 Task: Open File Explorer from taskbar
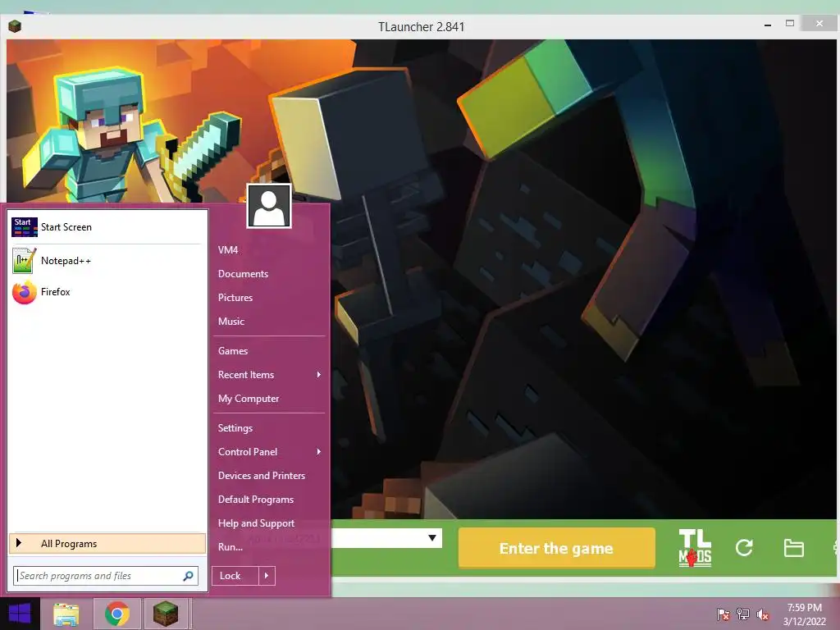(x=66, y=614)
